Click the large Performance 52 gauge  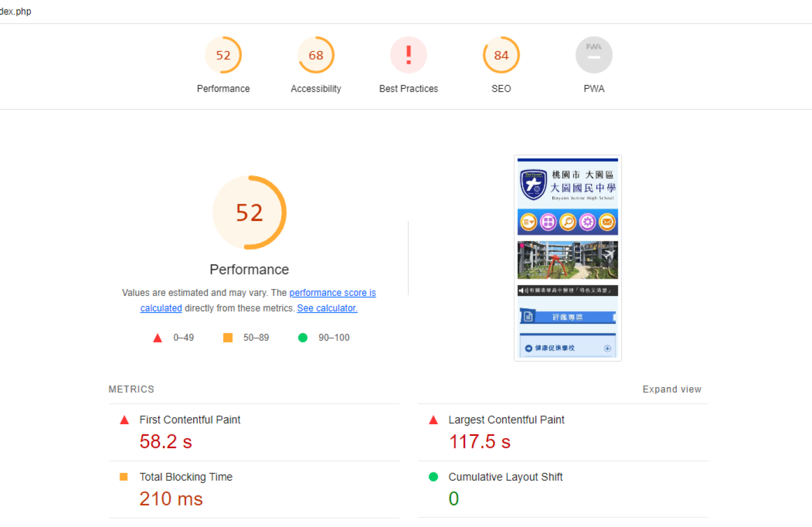[x=249, y=212]
